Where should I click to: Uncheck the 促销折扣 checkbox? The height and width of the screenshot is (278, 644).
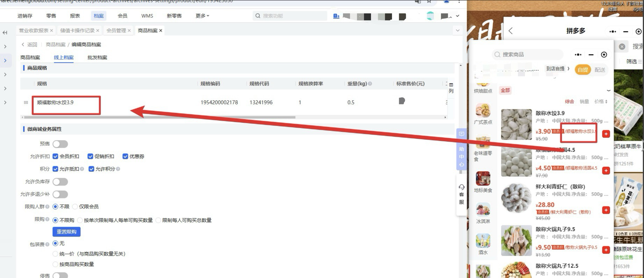coord(90,156)
